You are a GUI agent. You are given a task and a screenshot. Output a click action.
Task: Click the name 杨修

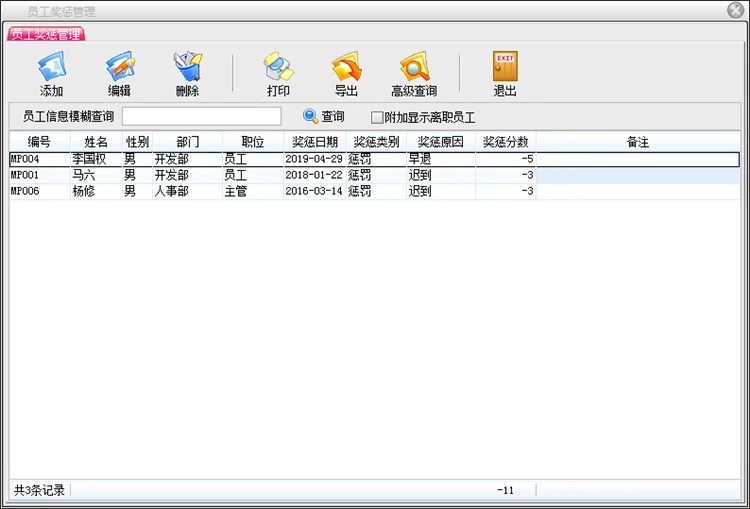point(84,191)
